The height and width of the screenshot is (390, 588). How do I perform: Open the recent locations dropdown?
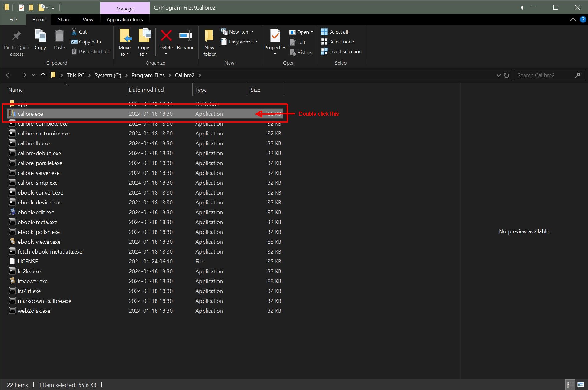click(x=34, y=75)
